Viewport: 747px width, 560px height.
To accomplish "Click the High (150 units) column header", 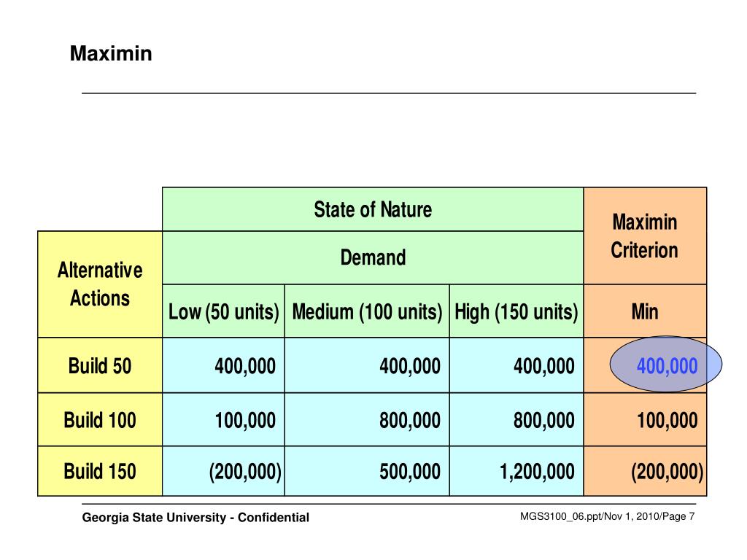I will point(516,311).
